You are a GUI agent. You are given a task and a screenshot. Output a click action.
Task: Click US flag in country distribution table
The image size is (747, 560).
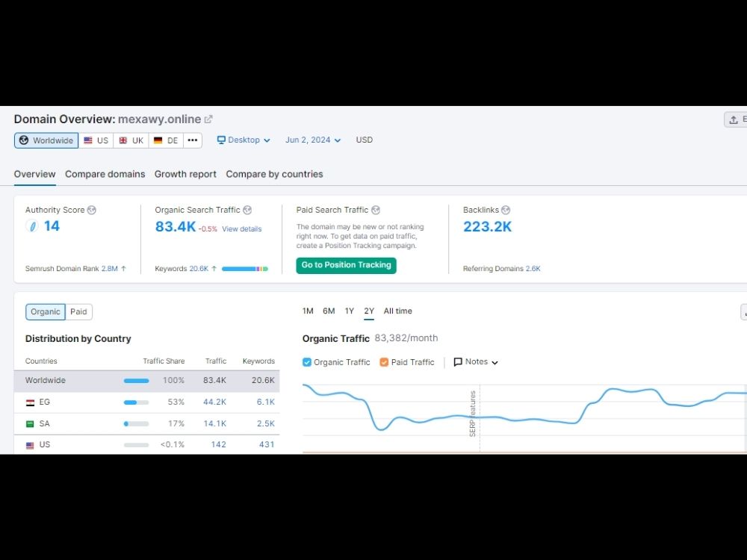30,445
